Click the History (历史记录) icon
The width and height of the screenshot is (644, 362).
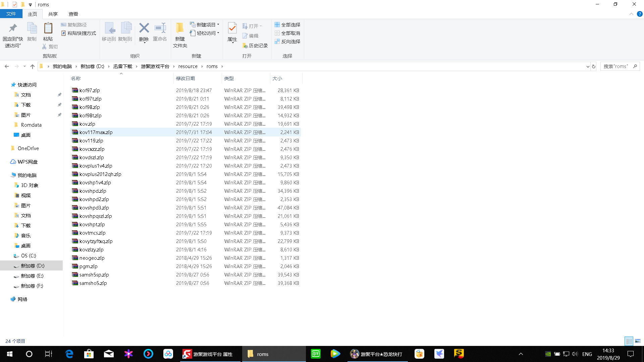click(x=245, y=46)
